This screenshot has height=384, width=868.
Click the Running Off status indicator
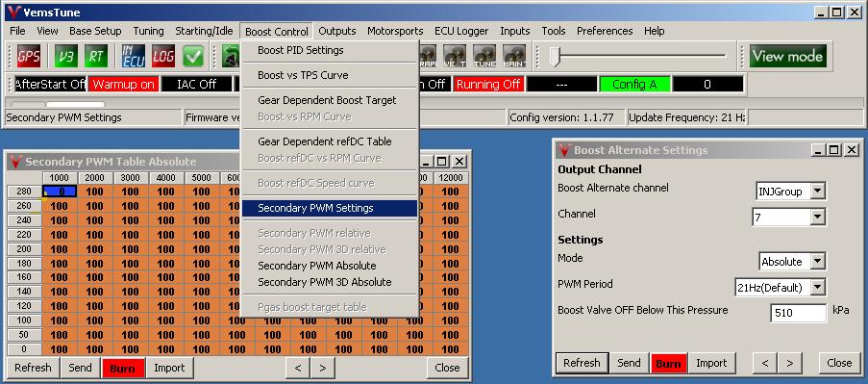click(x=488, y=85)
